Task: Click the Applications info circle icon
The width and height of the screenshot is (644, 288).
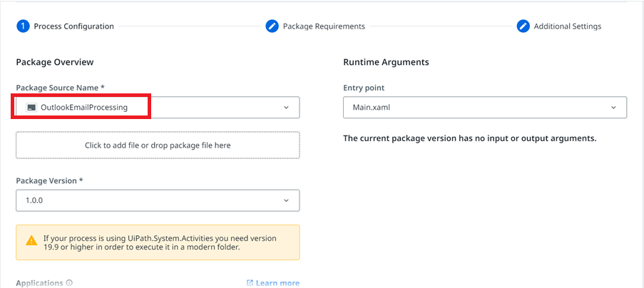Action: [69, 283]
